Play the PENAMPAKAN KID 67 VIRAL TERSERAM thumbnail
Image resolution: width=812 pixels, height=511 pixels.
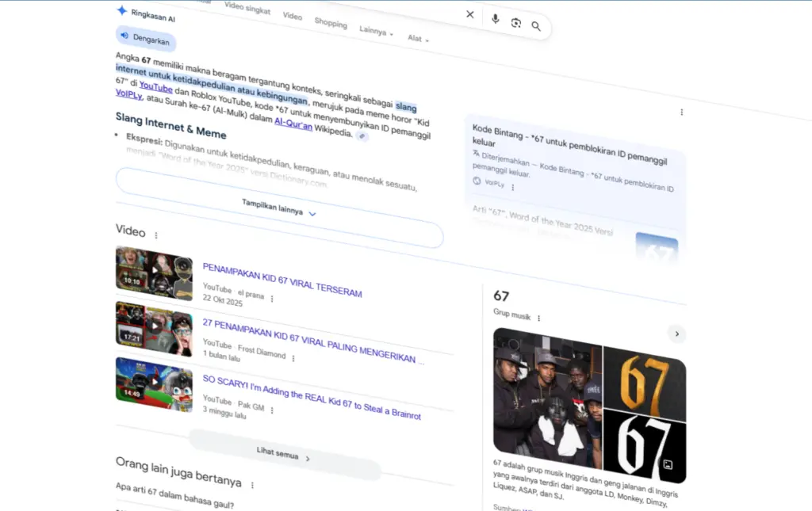pos(154,273)
